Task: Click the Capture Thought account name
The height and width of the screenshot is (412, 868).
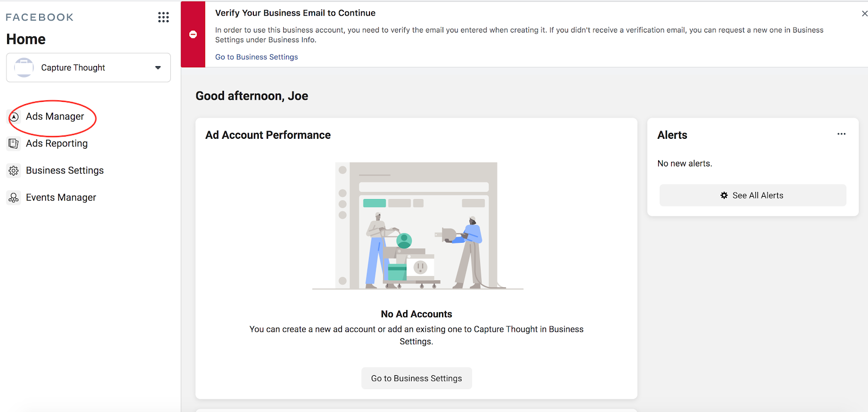Action: tap(73, 68)
